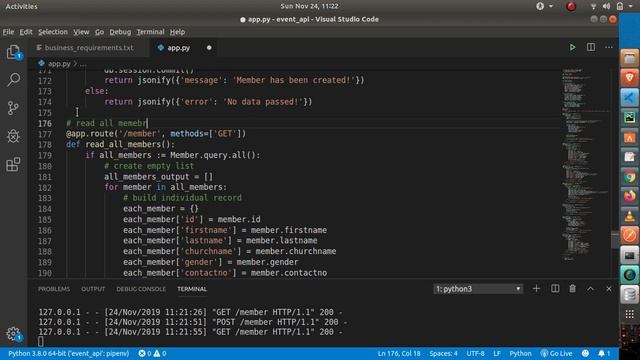
Task: Click the '# create empty list' comment
Action: pos(149,166)
